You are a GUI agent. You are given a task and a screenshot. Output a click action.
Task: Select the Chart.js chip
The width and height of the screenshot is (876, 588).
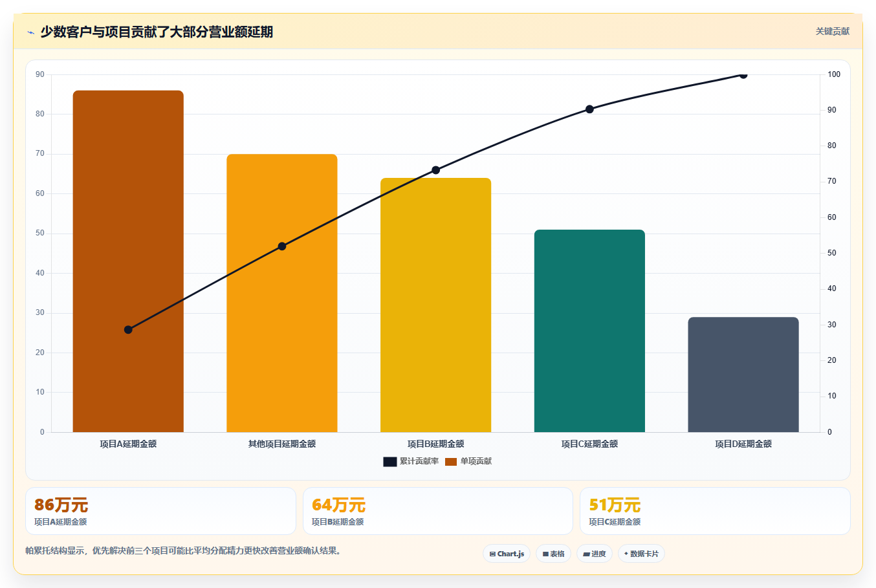(x=507, y=554)
